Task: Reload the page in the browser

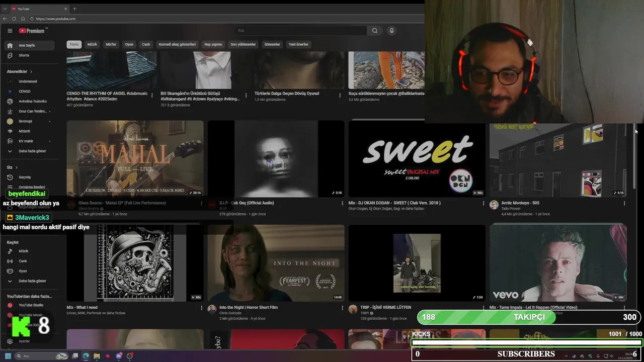Action: click(14, 19)
